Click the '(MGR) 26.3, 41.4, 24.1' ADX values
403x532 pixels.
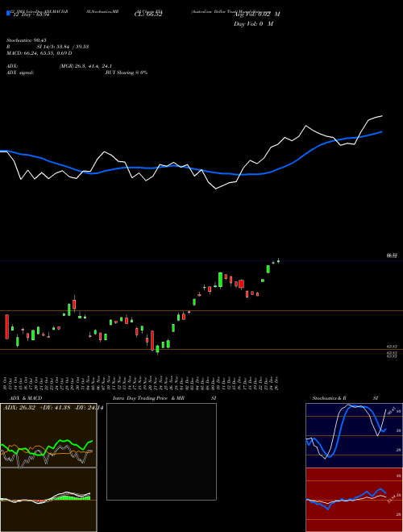click(x=85, y=66)
